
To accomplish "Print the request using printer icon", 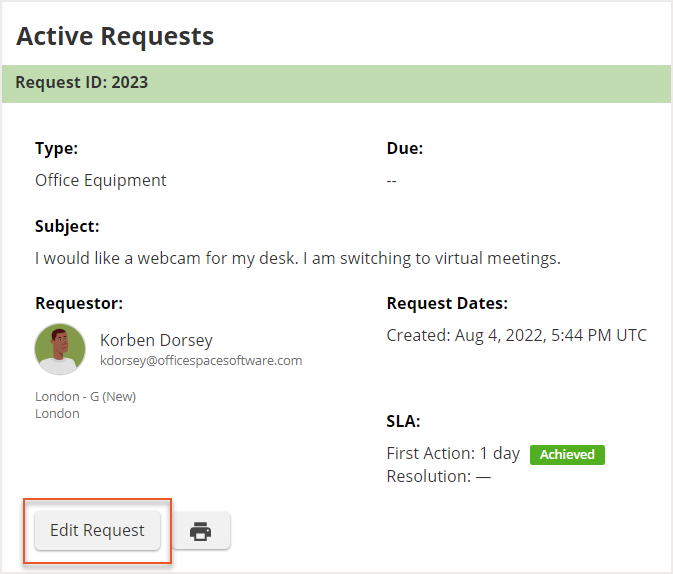I will pos(201,531).
